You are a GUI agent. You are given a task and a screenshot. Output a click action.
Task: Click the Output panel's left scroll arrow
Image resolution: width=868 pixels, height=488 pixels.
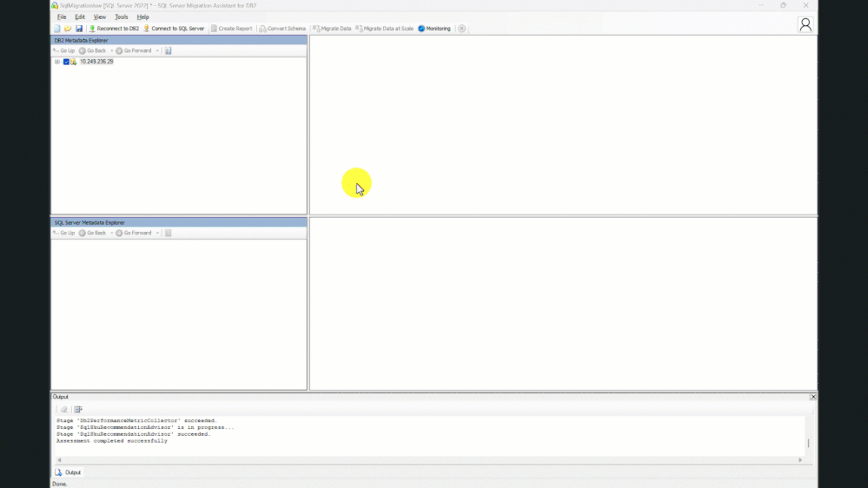tap(59, 460)
